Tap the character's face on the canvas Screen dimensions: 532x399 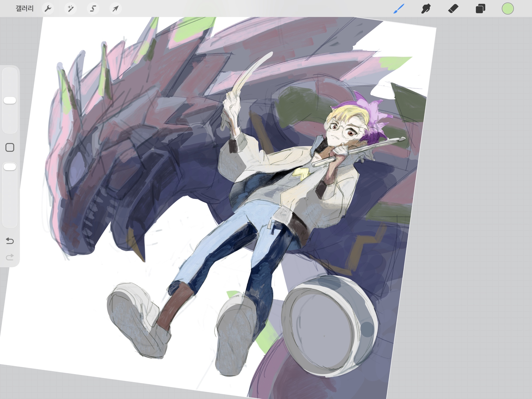340,130
